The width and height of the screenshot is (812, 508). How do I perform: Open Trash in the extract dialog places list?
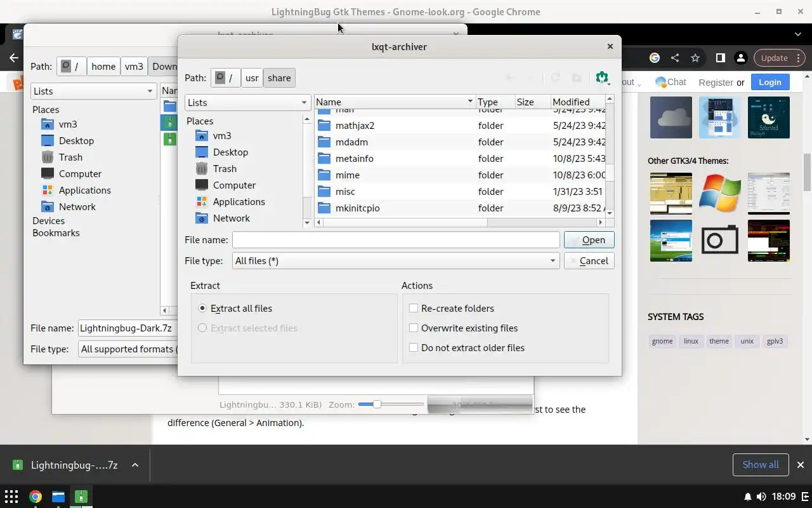(x=225, y=169)
